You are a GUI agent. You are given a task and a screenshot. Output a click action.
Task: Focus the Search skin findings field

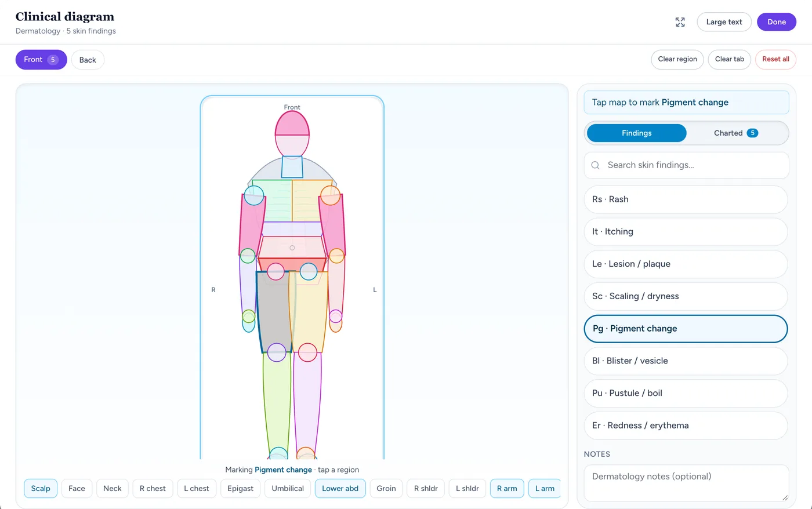click(x=686, y=165)
